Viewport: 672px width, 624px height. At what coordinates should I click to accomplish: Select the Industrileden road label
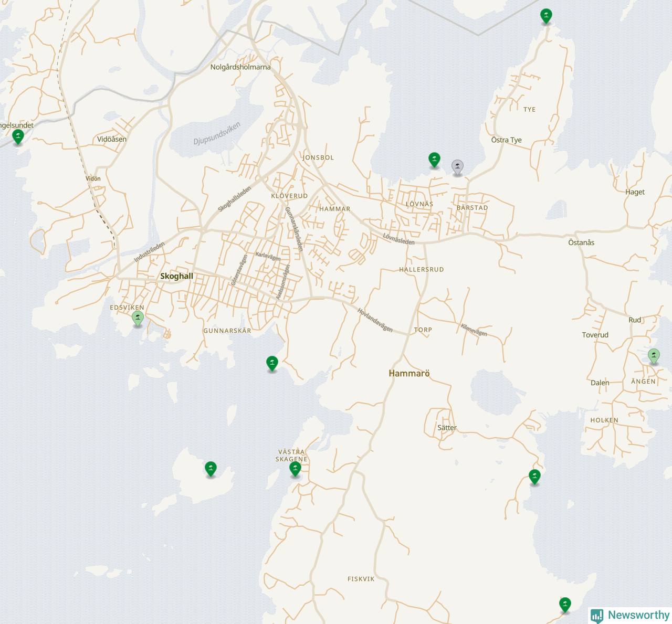coord(149,252)
